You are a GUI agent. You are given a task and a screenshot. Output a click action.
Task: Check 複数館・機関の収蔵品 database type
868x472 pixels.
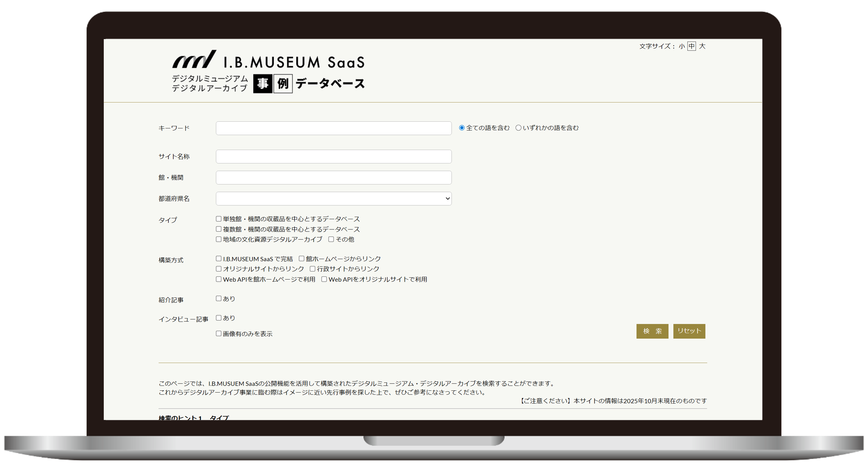pyautogui.click(x=219, y=229)
